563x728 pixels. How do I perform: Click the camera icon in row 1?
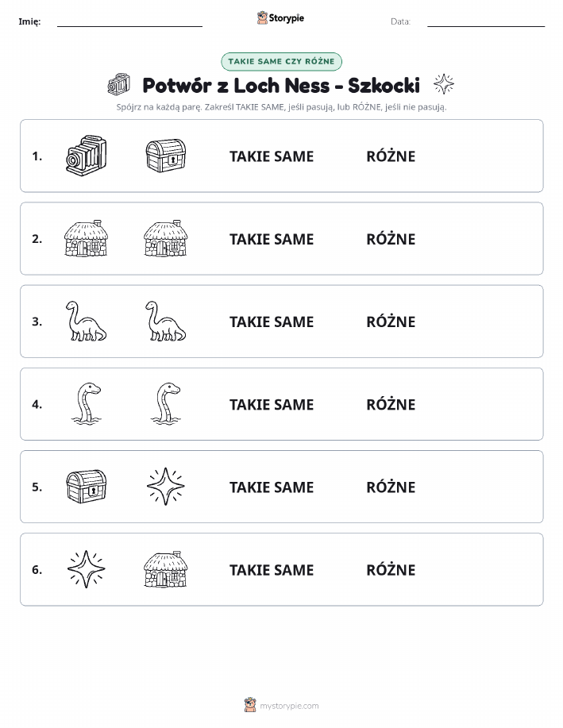[x=86, y=156]
